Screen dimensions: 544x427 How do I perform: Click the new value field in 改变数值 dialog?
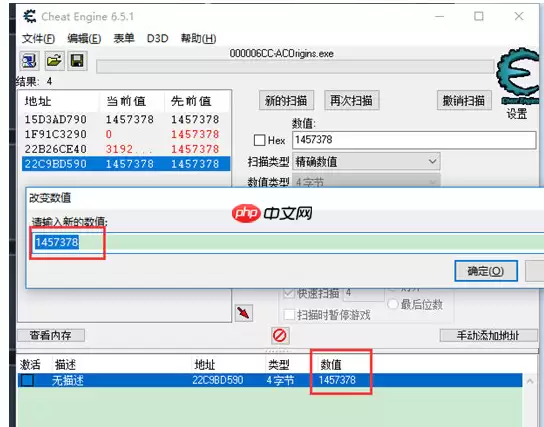pyautogui.click(x=287, y=242)
